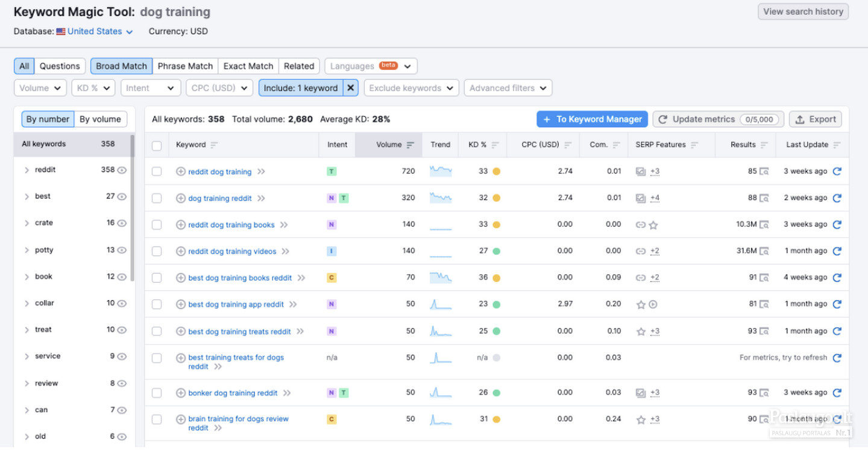Open Advanced filters dropdown
This screenshot has height=452, width=868.
[508, 88]
